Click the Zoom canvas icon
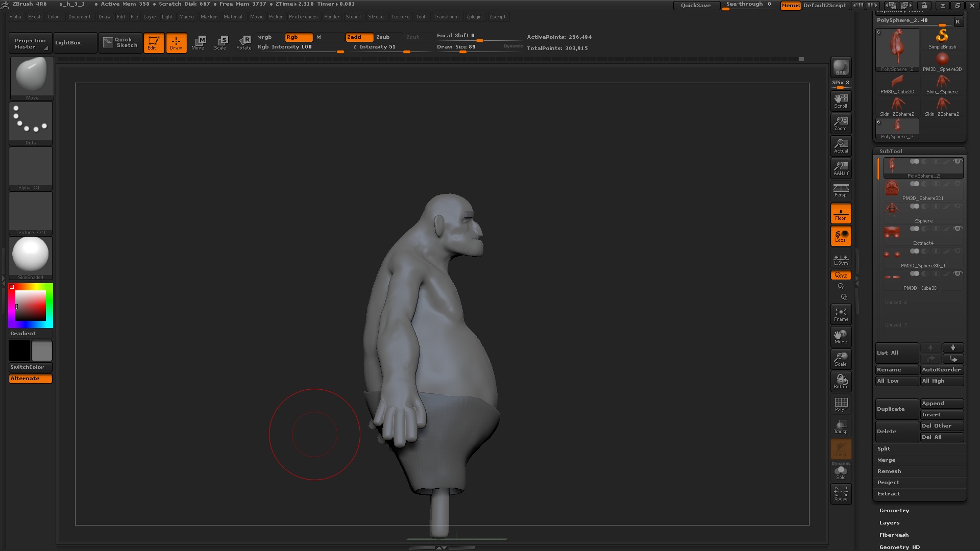This screenshot has height=551, width=980. click(841, 123)
